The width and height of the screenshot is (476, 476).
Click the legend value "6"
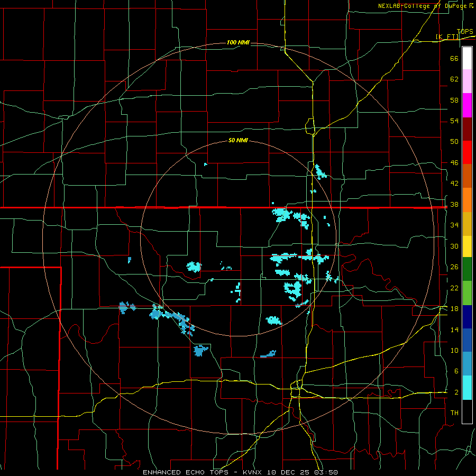(456, 371)
